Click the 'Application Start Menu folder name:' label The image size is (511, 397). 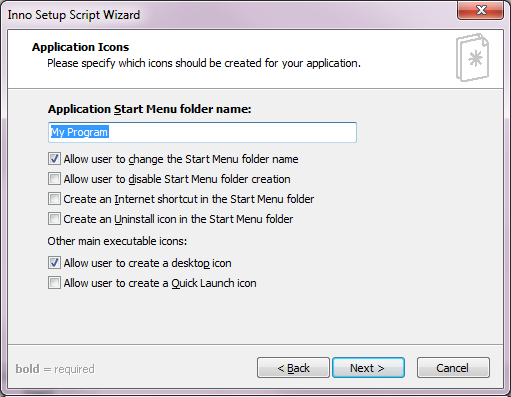149,109
